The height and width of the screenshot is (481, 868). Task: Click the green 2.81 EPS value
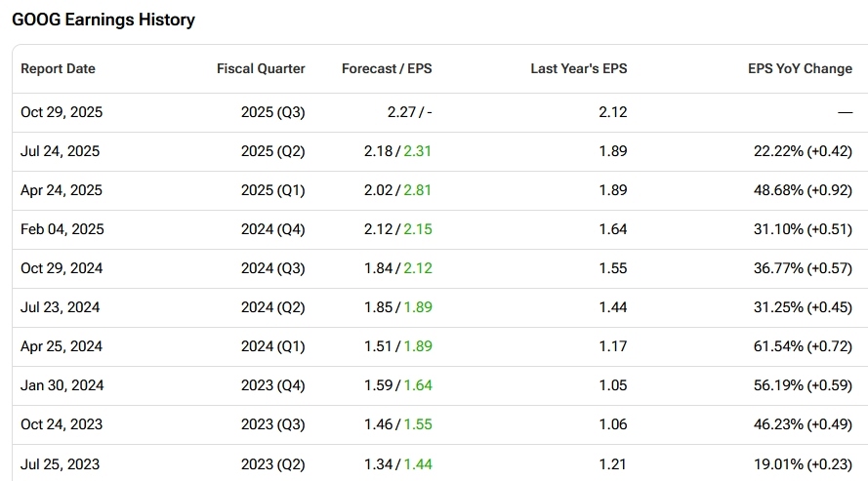pos(418,190)
